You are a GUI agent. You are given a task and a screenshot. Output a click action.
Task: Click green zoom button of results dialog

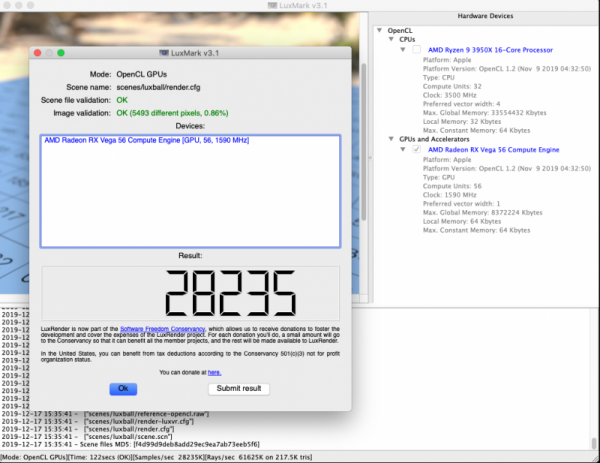tap(61, 53)
